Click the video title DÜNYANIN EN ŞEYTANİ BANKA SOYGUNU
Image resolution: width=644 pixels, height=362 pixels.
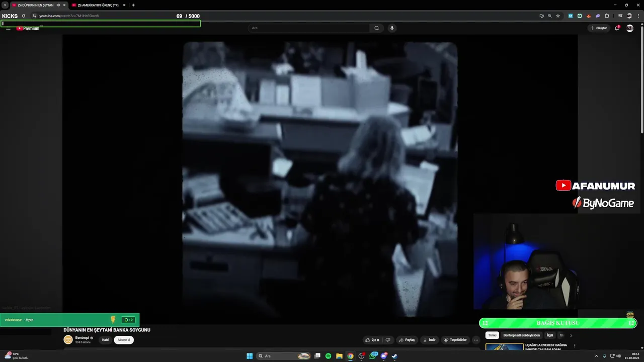pos(107,330)
